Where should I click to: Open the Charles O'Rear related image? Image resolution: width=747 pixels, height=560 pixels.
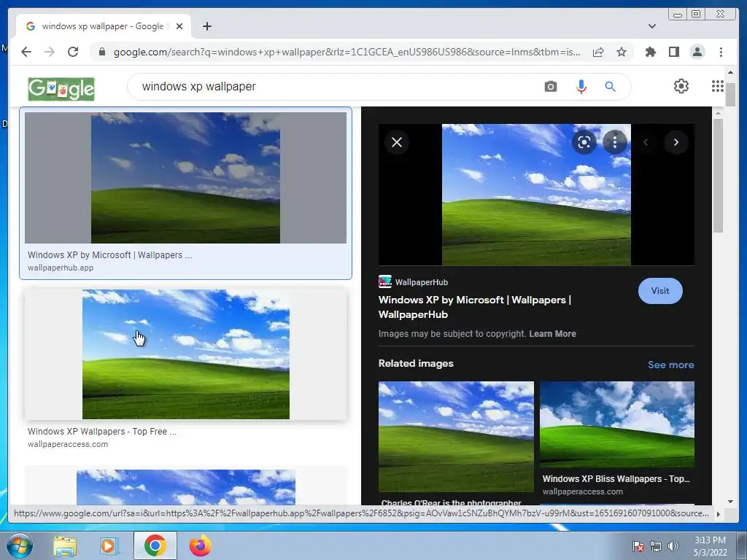click(x=456, y=437)
